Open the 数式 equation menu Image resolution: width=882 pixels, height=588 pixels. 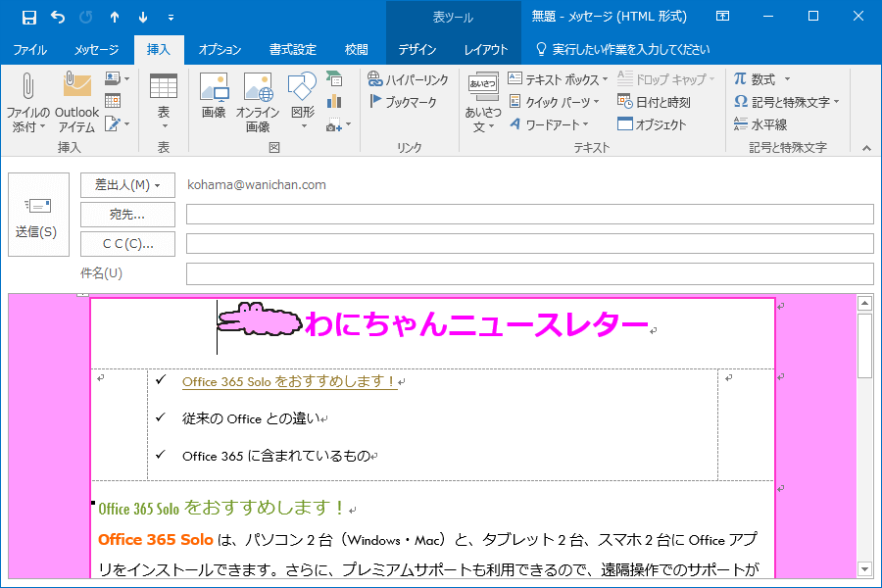[x=761, y=79]
